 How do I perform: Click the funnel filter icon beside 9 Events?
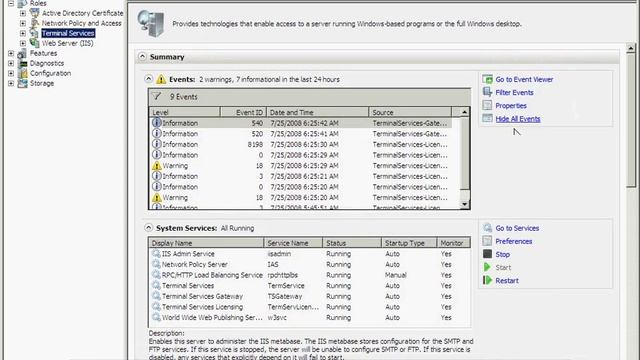pos(156,96)
